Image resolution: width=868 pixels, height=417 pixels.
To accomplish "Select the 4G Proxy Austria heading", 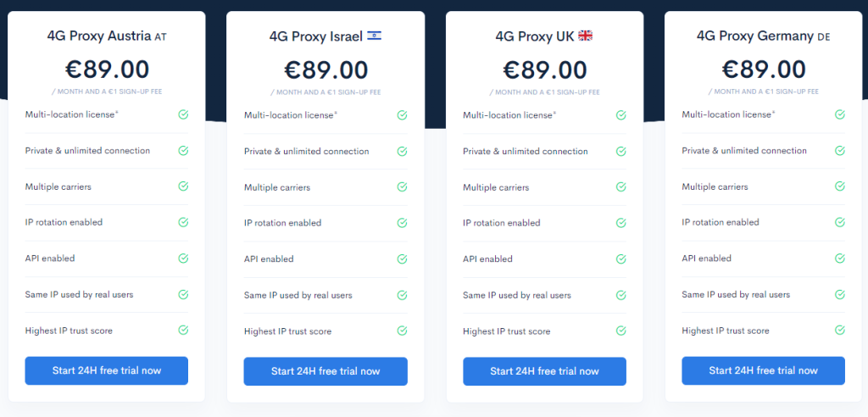I will tap(107, 36).
